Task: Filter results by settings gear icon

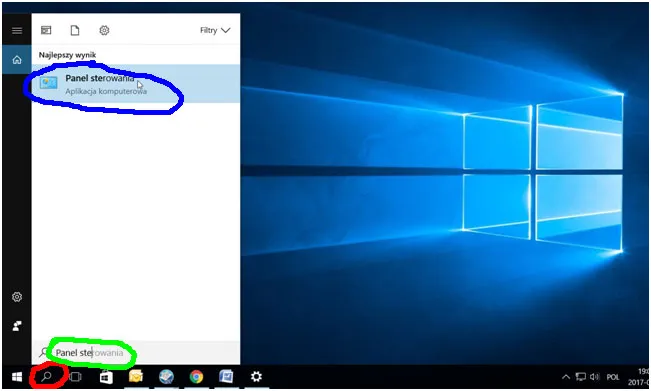Action: click(104, 30)
